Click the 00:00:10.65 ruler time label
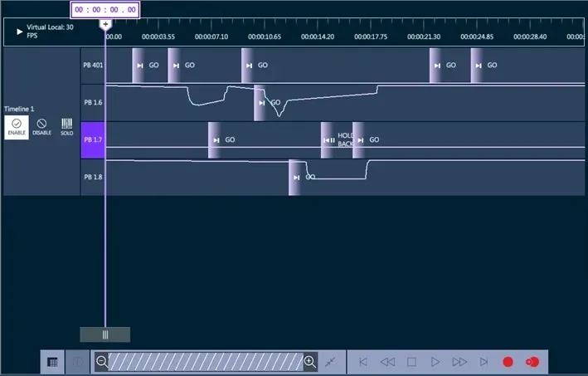Viewport: 588px width, 376px height. pos(265,37)
